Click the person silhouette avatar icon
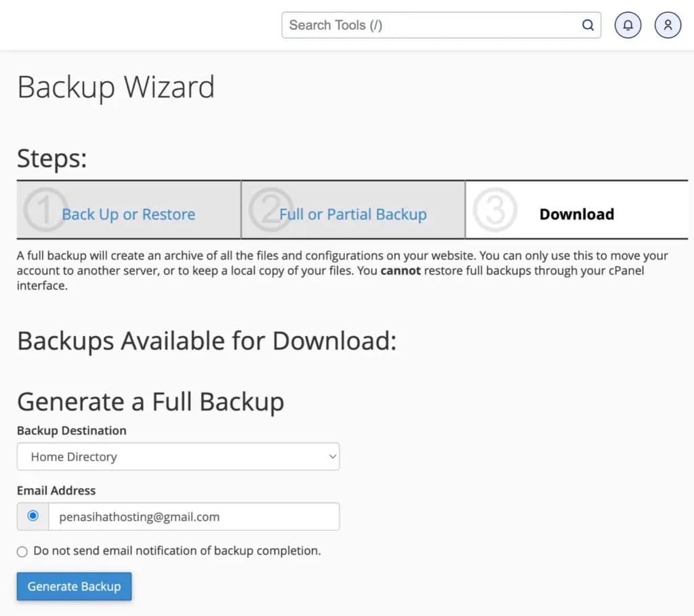 [x=668, y=25]
